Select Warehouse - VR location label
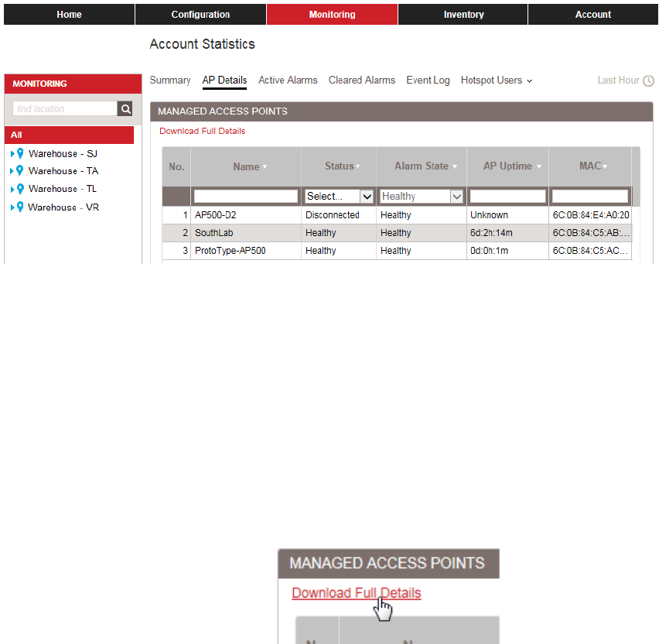659x644 pixels. (x=63, y=207)
